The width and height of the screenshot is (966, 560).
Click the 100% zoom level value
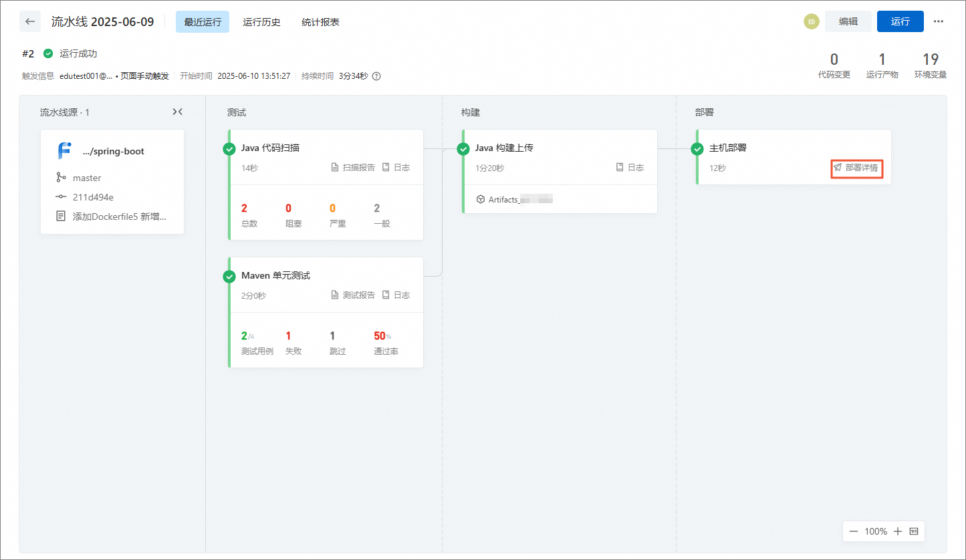pos(876,532)
